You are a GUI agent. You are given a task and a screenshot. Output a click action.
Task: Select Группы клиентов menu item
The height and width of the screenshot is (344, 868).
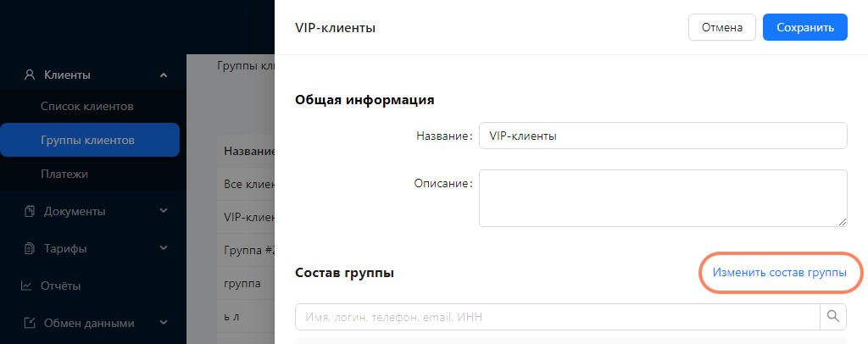click(x=90, y=140)
